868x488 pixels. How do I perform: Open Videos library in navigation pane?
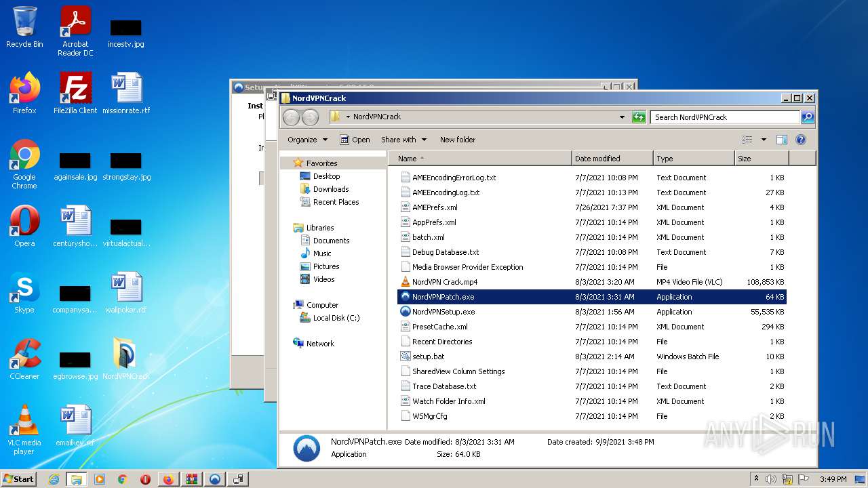(323, 279)
